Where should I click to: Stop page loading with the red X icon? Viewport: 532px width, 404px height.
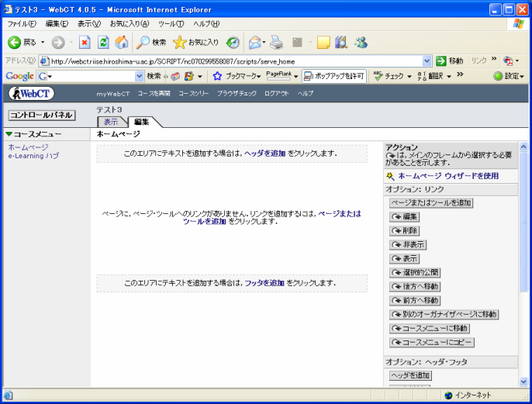(x=85, y=43)
